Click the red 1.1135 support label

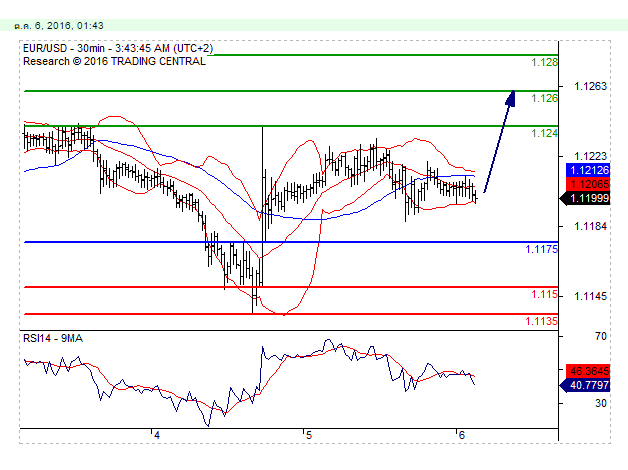pos(541,321)
